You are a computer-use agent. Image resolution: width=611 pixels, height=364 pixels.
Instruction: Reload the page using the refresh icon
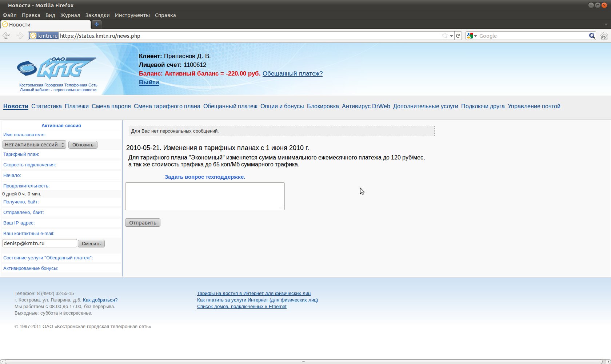(x=458, y=36)
